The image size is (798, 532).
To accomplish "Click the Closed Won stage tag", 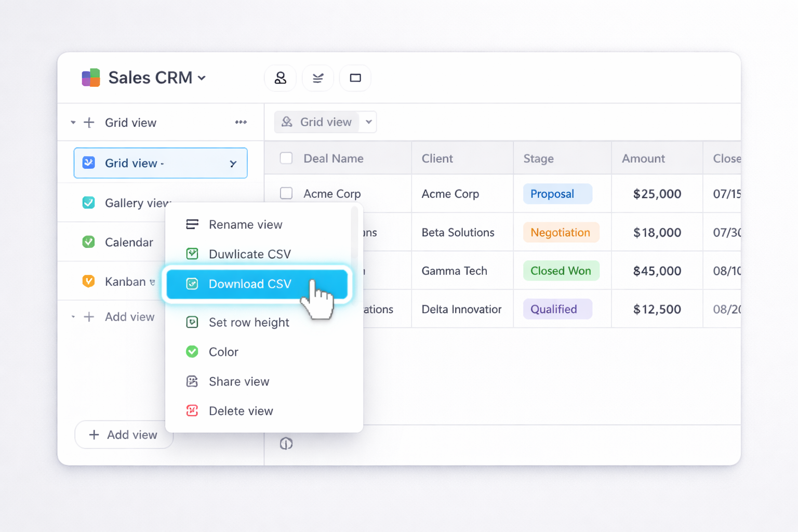I will click(561, 271).
